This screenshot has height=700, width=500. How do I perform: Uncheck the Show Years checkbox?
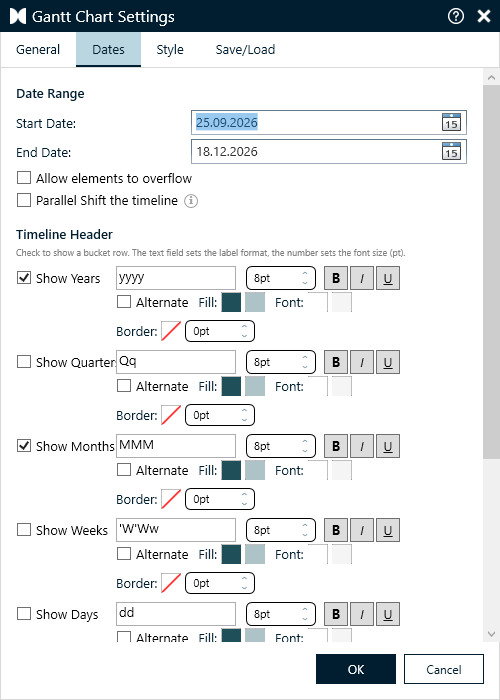point(24,278)
